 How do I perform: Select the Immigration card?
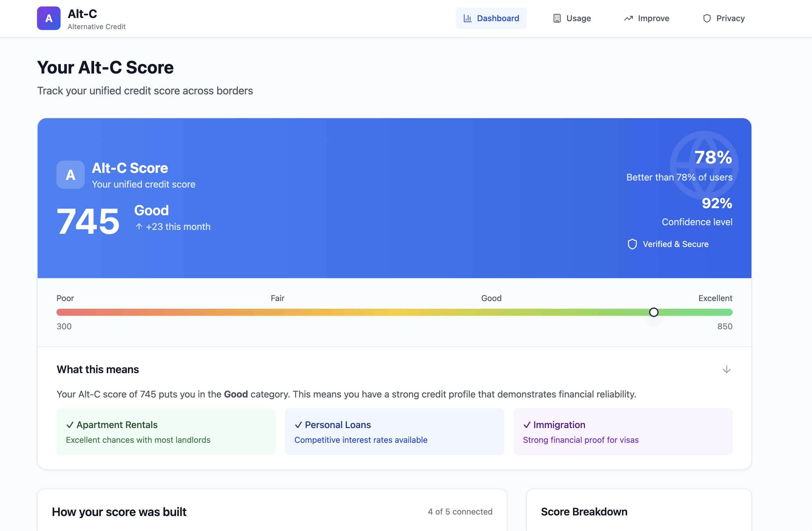(623, 431)
